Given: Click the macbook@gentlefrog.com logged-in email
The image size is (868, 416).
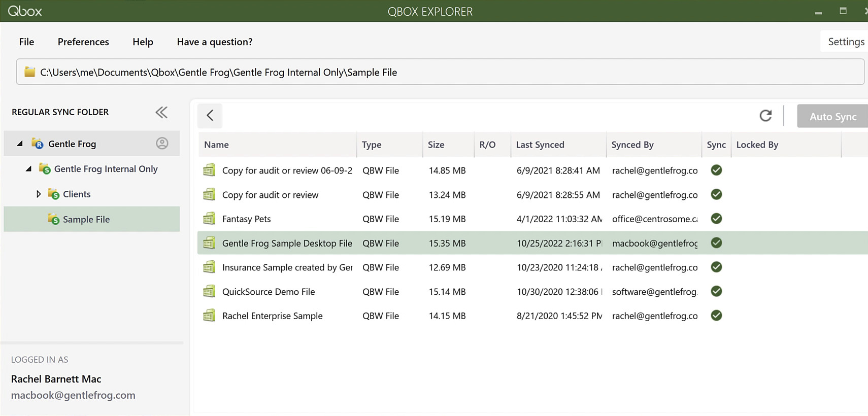Looking at the screenshot, I should tap(73, 395).
